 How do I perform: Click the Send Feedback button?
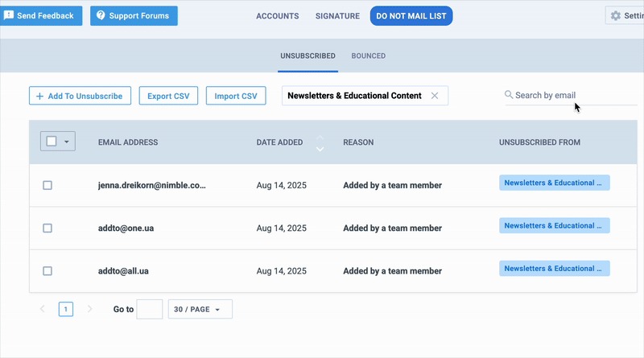click(40, 15)
